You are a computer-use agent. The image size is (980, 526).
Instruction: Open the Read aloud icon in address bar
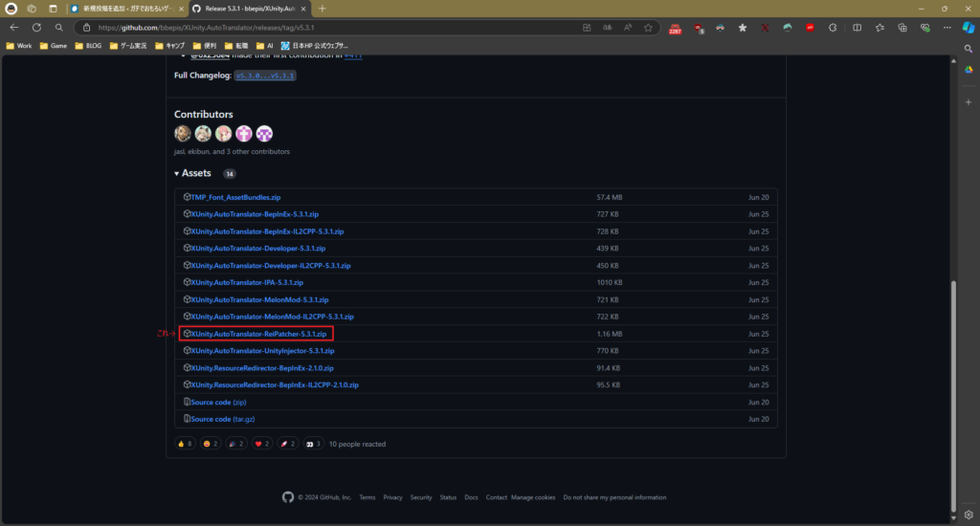[628, 28]
